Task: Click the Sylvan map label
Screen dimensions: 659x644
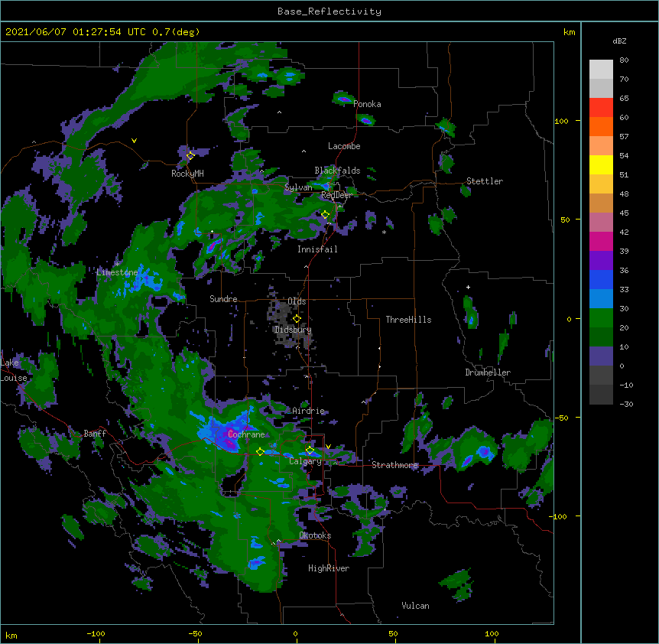Action: 298,187
